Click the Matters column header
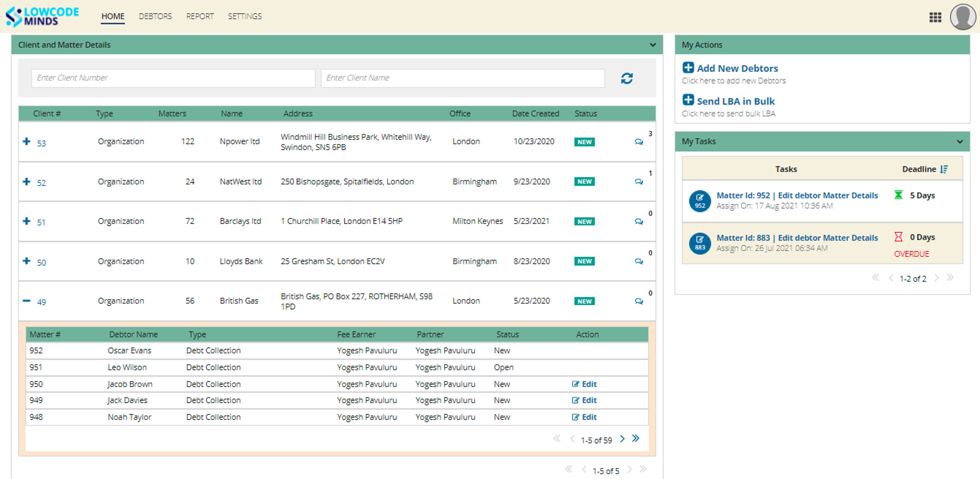Screen dimensions: 980x479 click(x=172, y=113)
